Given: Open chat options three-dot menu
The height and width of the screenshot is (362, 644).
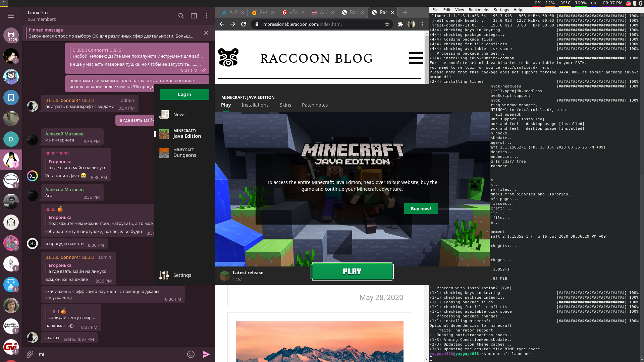Looking at the screenshot, I should coord(207,16).
